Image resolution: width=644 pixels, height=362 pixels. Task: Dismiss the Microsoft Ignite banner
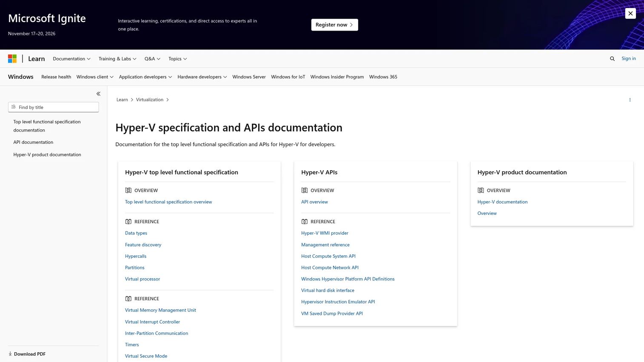tap(630, 13)
